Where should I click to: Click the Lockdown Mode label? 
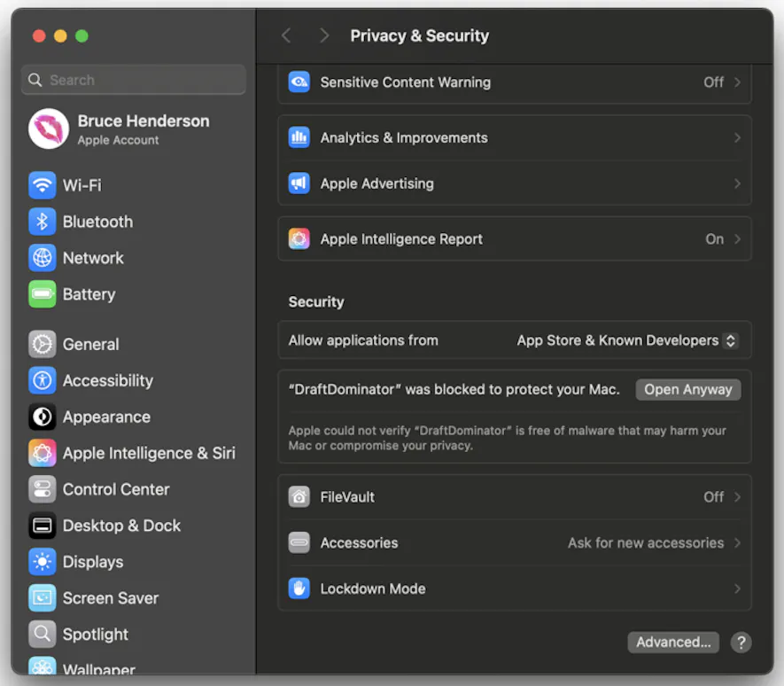[x=373, y=589]
